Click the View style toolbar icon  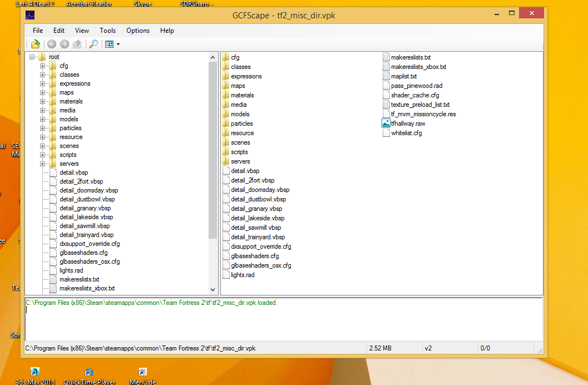point(109,45)
